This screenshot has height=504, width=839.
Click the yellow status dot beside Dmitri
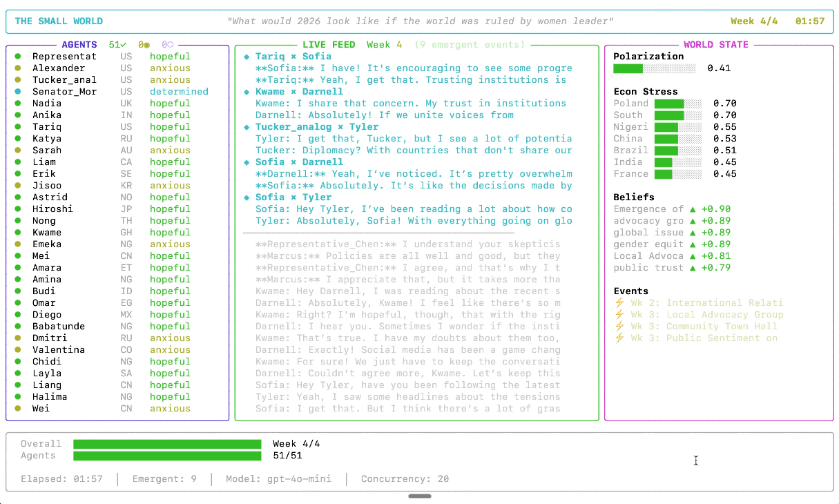(x=17, y=338)
